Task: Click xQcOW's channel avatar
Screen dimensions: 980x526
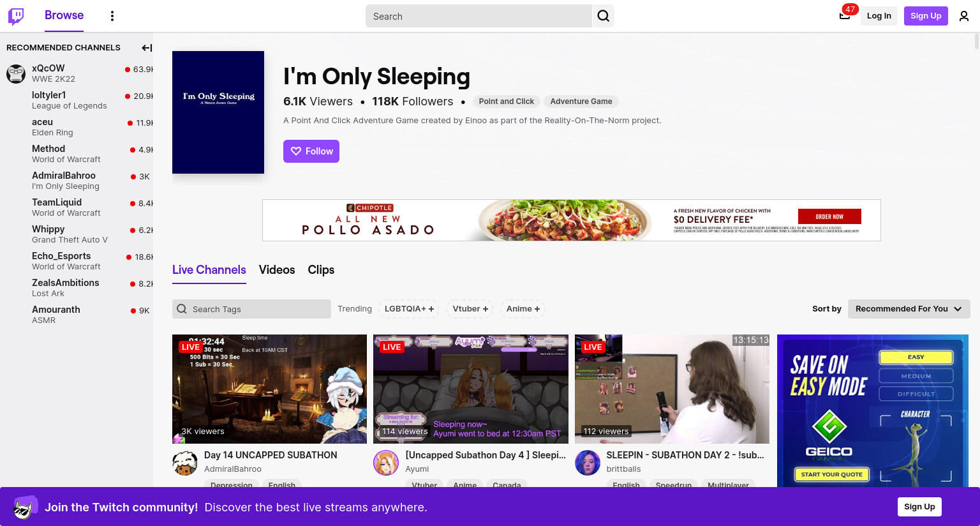Action: (x=16, y=73)
